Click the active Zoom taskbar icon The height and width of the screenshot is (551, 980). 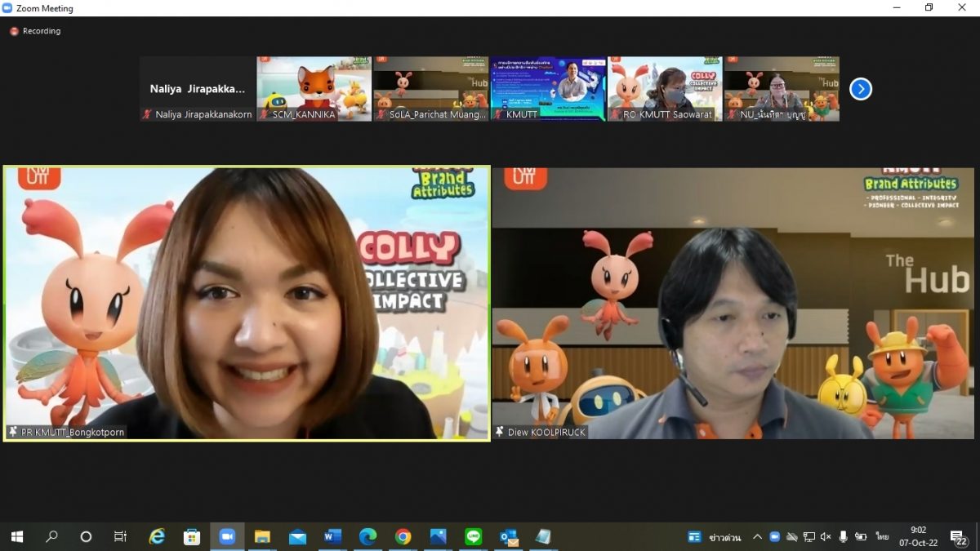coord(227,536)
